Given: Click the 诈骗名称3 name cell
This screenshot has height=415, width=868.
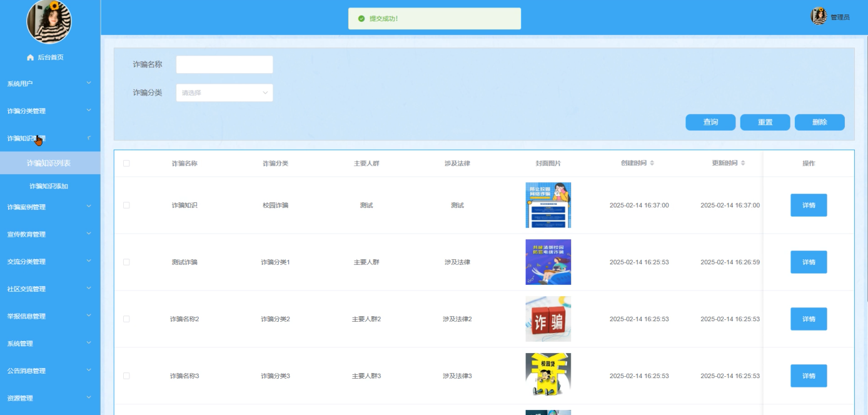Looking at the screenshot, I should pos(184,376).
